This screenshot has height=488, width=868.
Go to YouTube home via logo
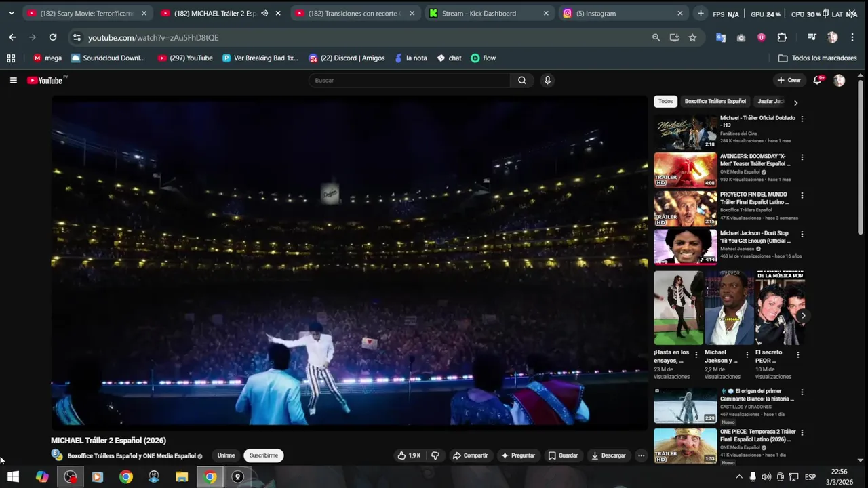[45, 80]
